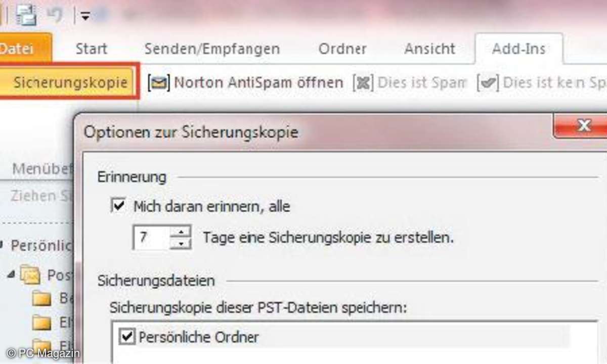Click the undo arrow icon
The width and height of the screenshot is (607, 364).
point(55,16)
